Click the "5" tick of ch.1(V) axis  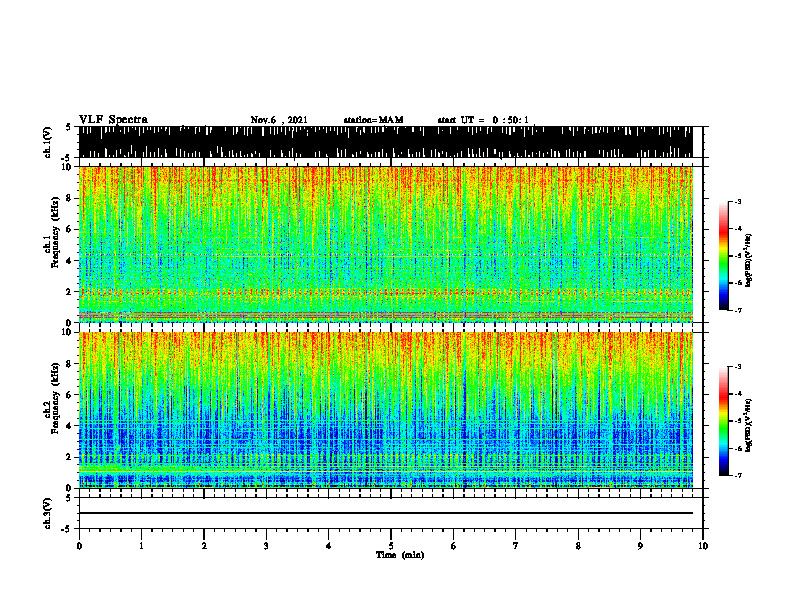pos(68,128)
